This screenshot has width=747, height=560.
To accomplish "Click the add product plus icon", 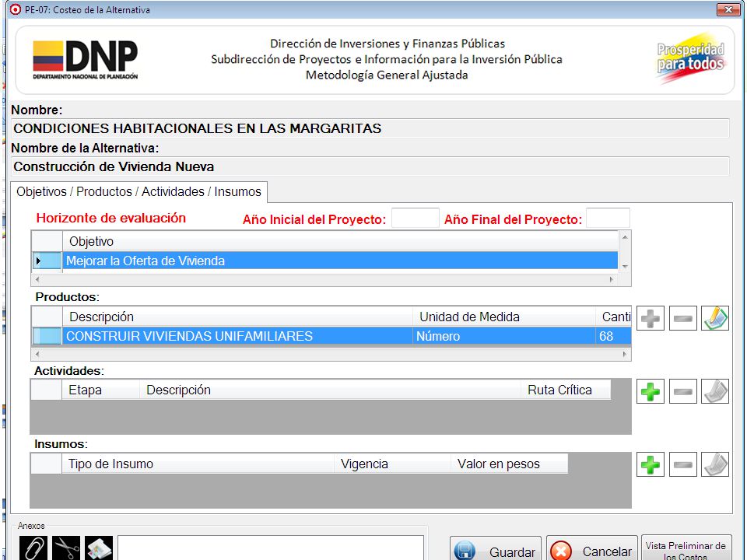I will pos(651,318).
